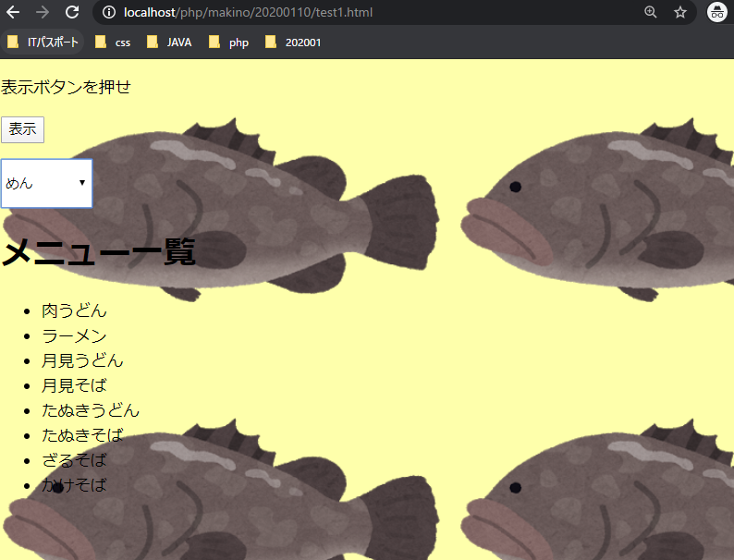Image resolution: width=734 pixels, height=560 pixels.
Task: Click the 肉うどん list item
Action: (74, 310)
